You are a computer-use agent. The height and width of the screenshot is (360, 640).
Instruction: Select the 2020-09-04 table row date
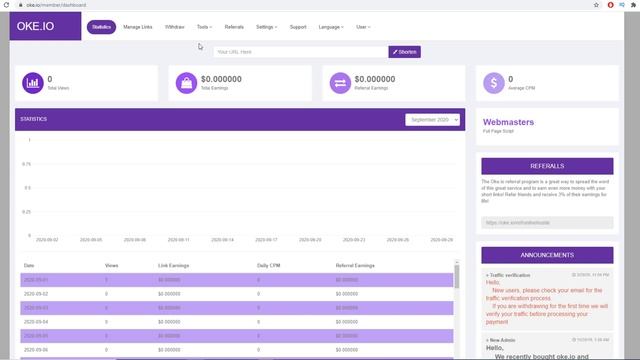click(36, 322)
